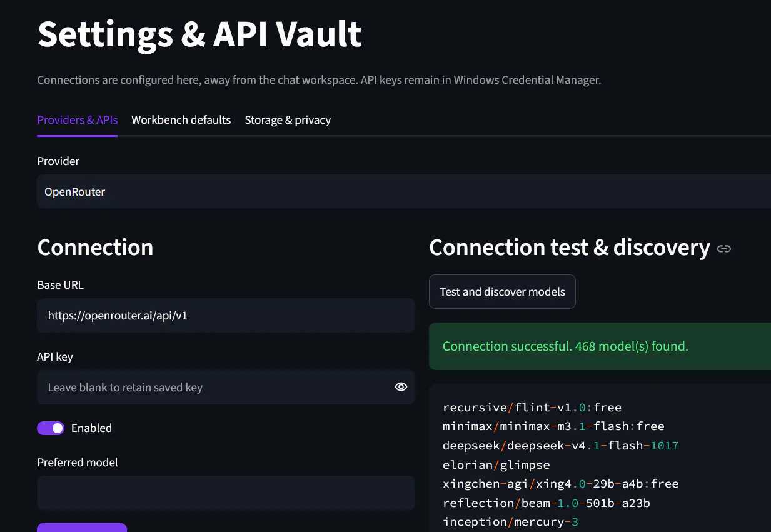Focus the Base URL input field

click(226, 316)
